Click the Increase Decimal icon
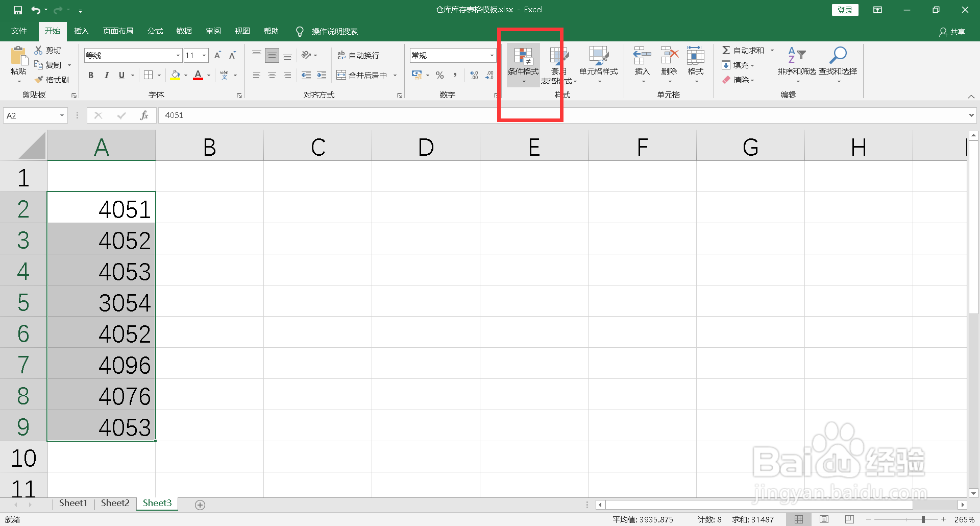Image resolution: width=980 pixels, height=526 pixels. 474,75
